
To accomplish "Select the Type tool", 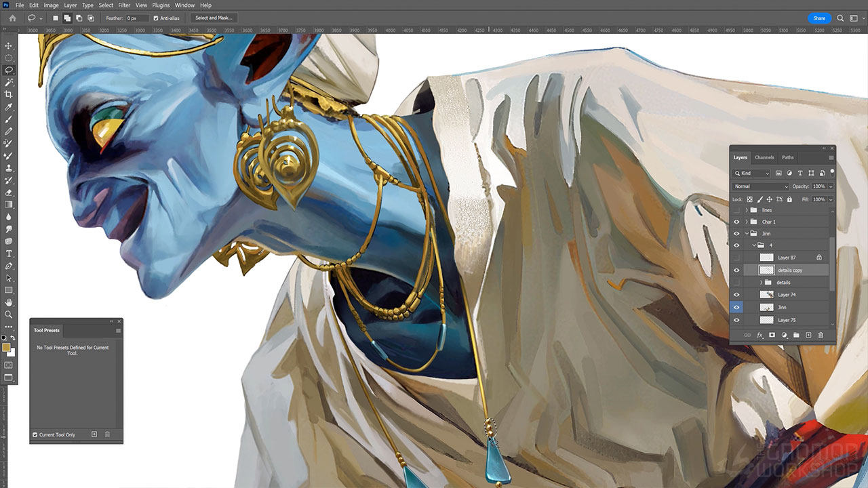I will [x=9, y=253].
